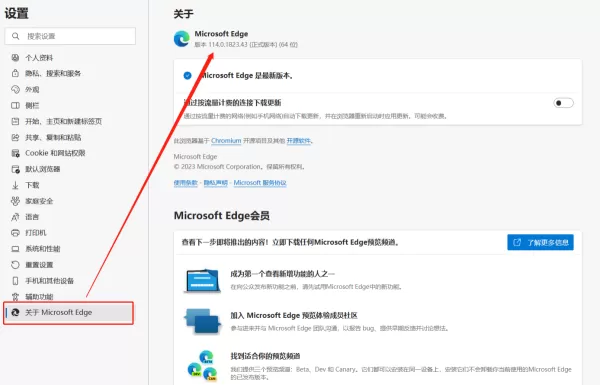Click the 默认浏览器 icon
Image resolution: width=600 pixels, height=385 pixels.
[15, 169]
